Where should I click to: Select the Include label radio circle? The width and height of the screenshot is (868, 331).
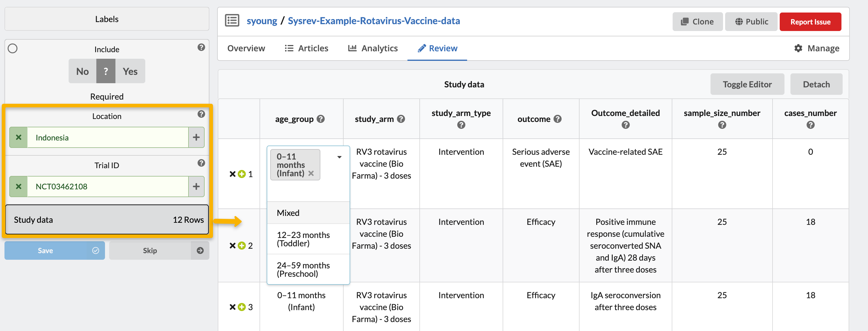click(x=13, y=49)
